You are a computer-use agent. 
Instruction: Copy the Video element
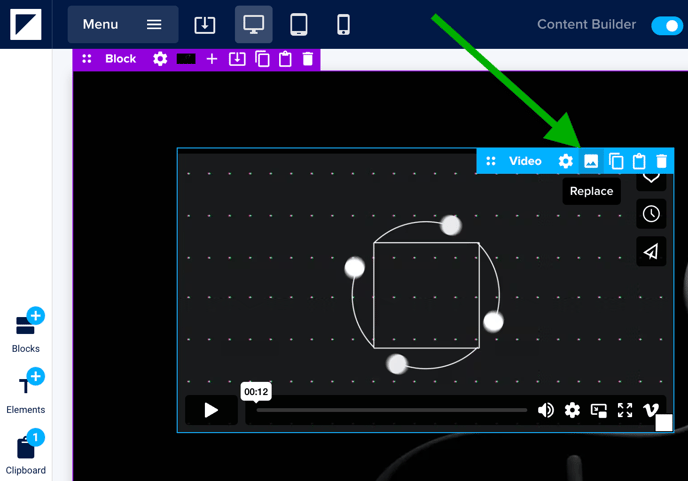coord(616,161)
